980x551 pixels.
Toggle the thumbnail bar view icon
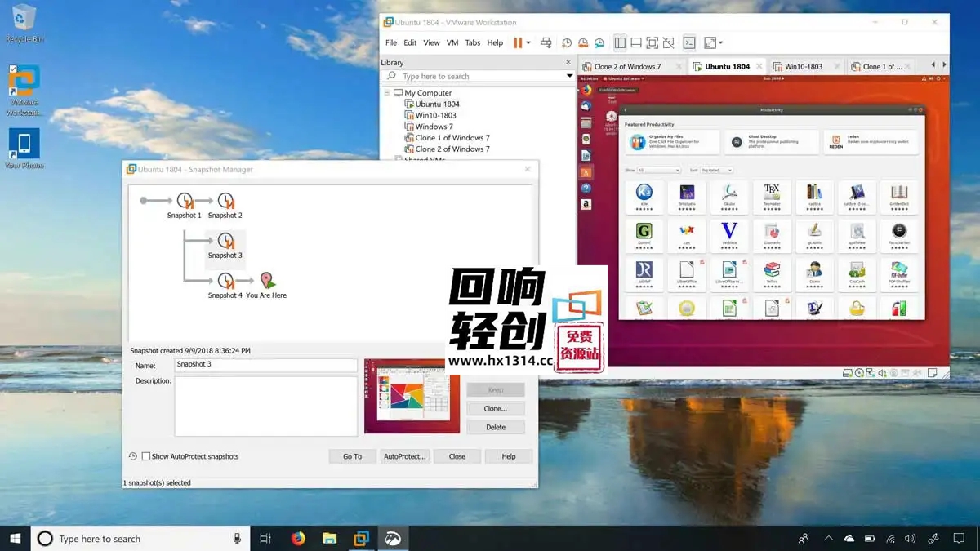(636, 42)
